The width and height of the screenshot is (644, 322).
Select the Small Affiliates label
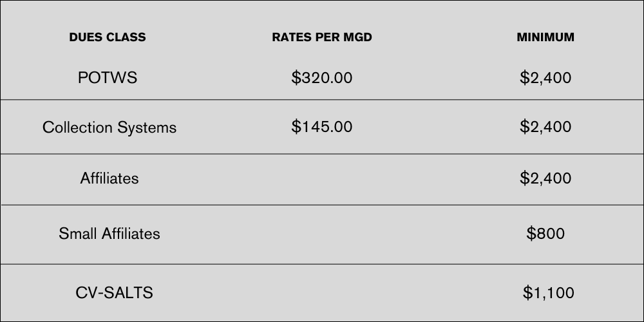[x=109, y=233]
